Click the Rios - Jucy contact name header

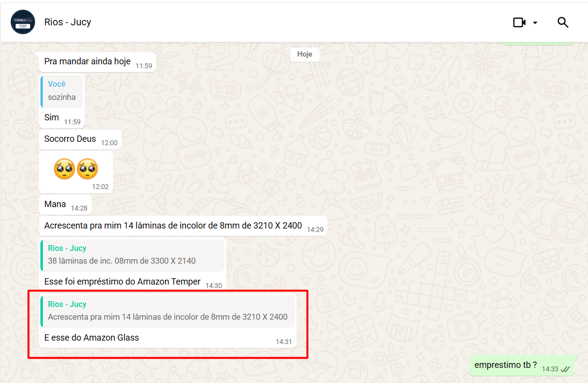tap(68, 22)
